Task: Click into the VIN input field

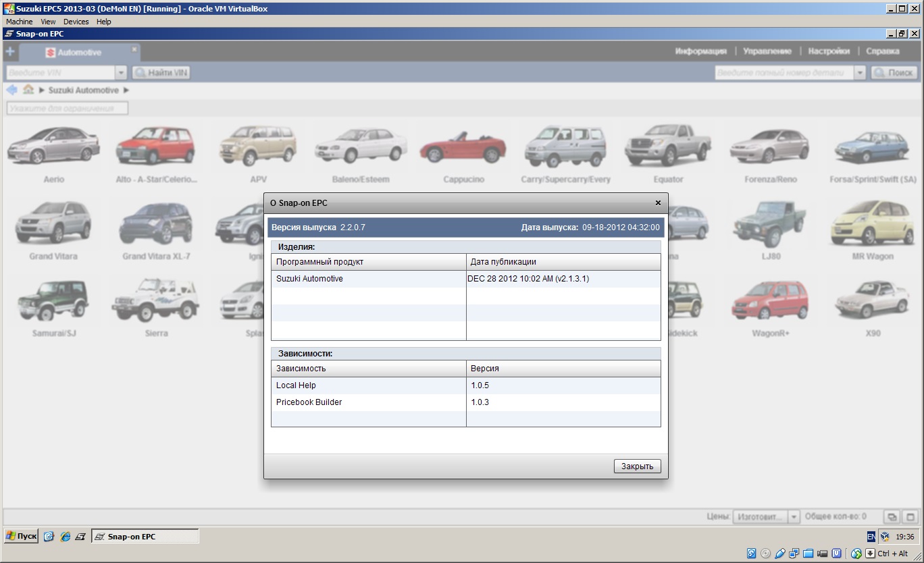Action: [x=61, y=72]
